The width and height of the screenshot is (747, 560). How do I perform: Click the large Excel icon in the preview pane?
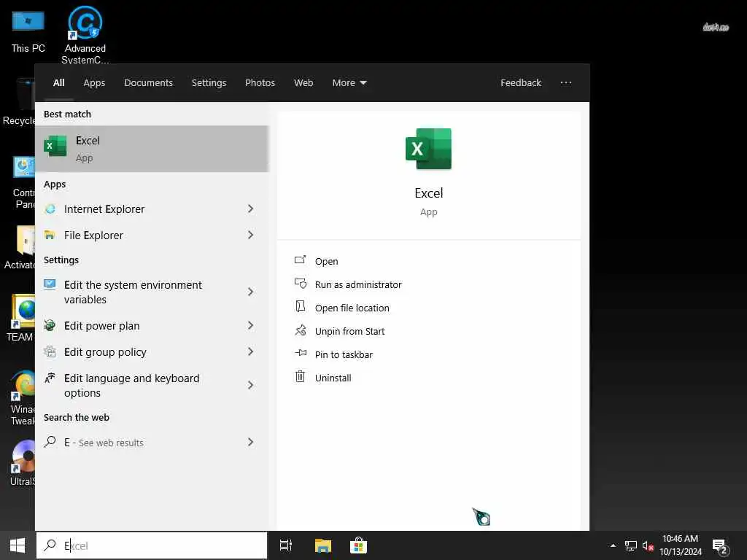point(428,149)
